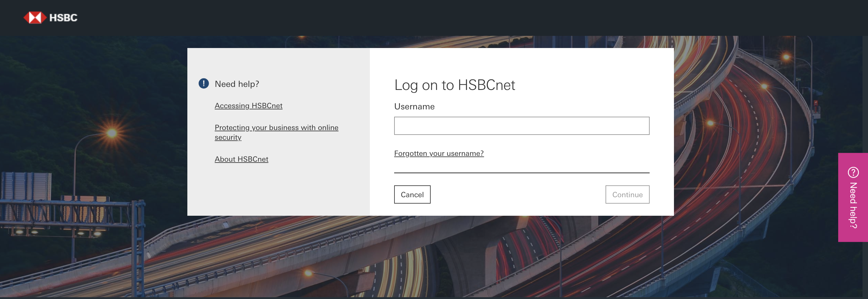Click the HSBC hexagon logo icon
The height and width of the screenshot is (299, 868).
pos(35,18)
